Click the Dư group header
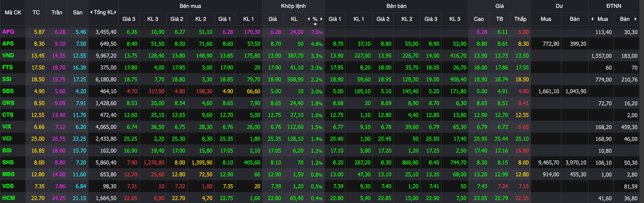644x203 pixels. [x=559, y=6]
